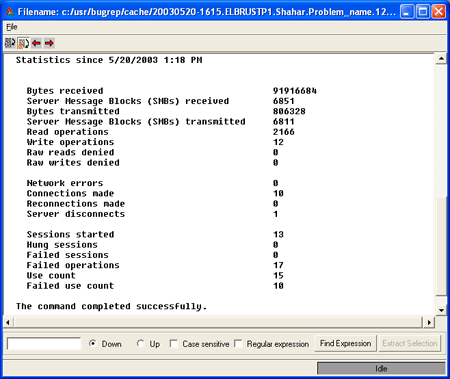
Task: Click the vertical scrollbar thumb
Action: pyautogui.click(x=441, y=247)
